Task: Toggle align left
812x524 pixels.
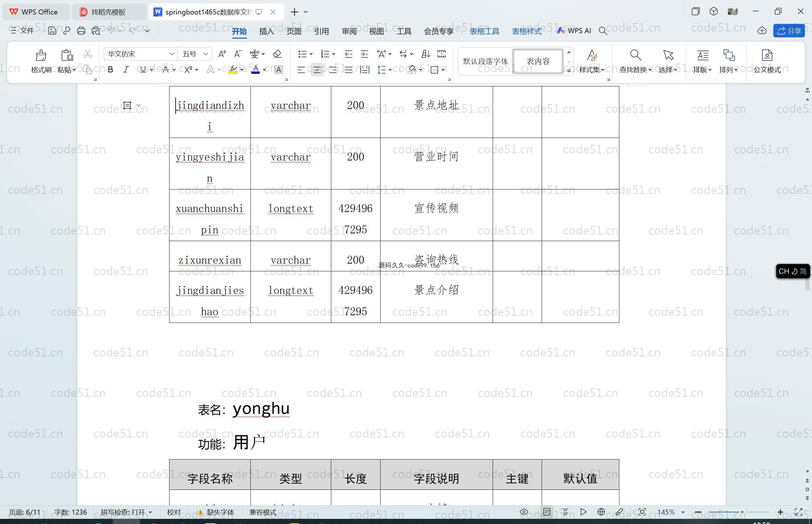Action: (x=301, y=70)
